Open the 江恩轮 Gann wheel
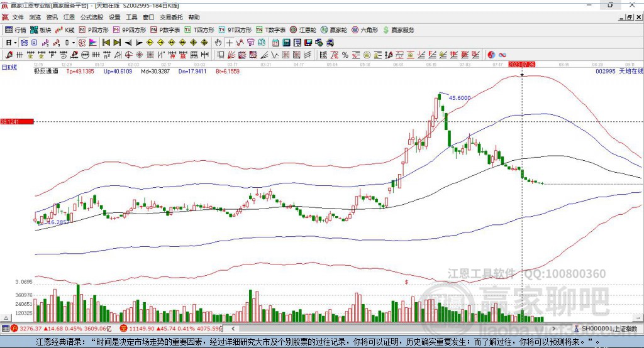 point(303,30)
